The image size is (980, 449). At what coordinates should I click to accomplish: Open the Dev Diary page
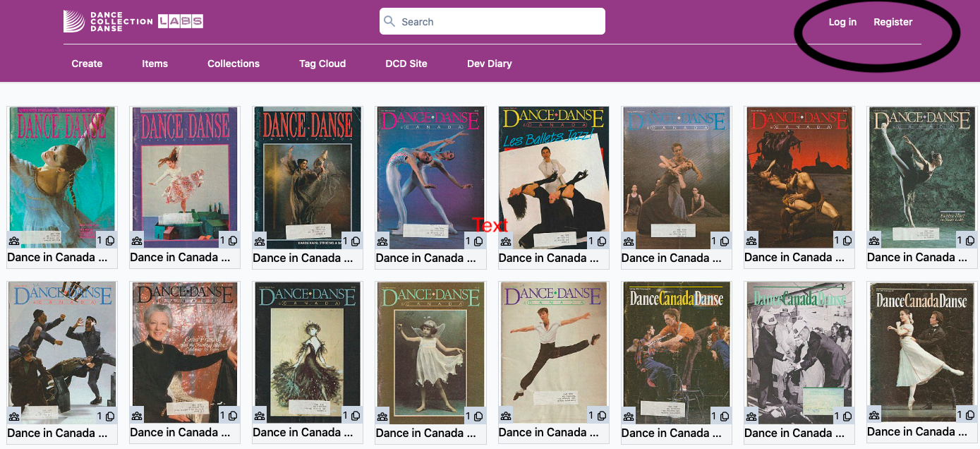[x=490, y=64]
